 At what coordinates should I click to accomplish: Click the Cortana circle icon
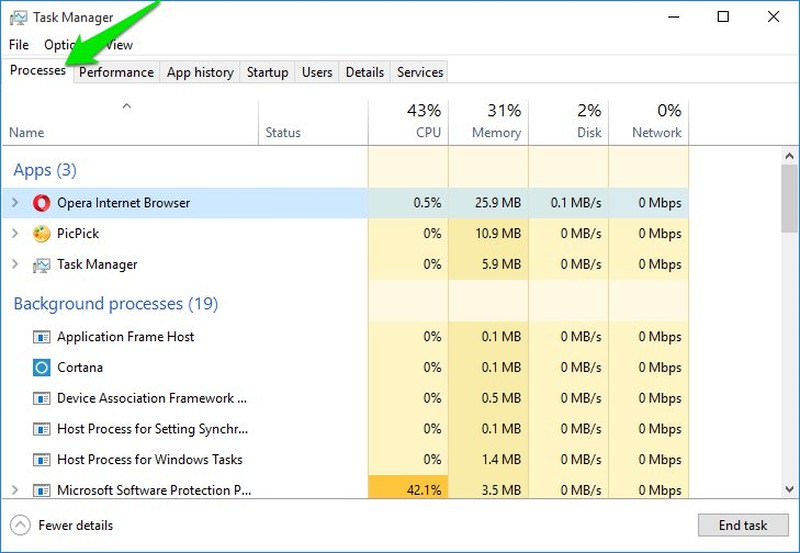pos(41,367)
